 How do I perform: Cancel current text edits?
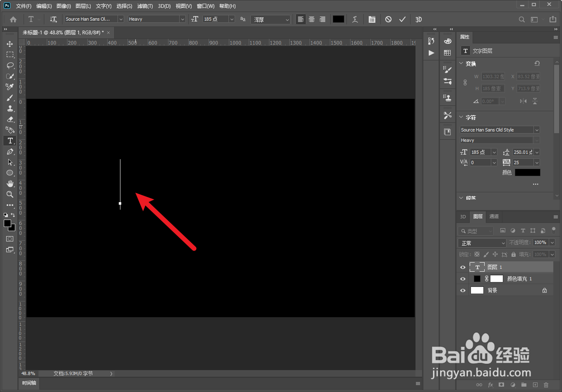point(388,19)
